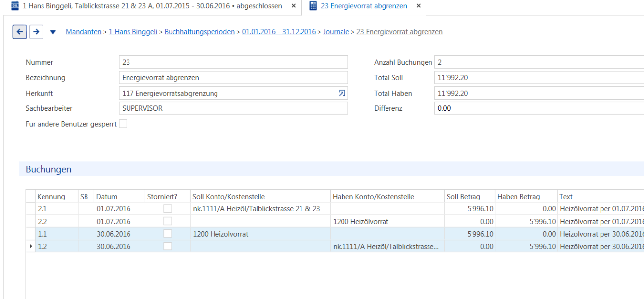
Task: Click the Herkunft field text
Action: coord(170,93)
